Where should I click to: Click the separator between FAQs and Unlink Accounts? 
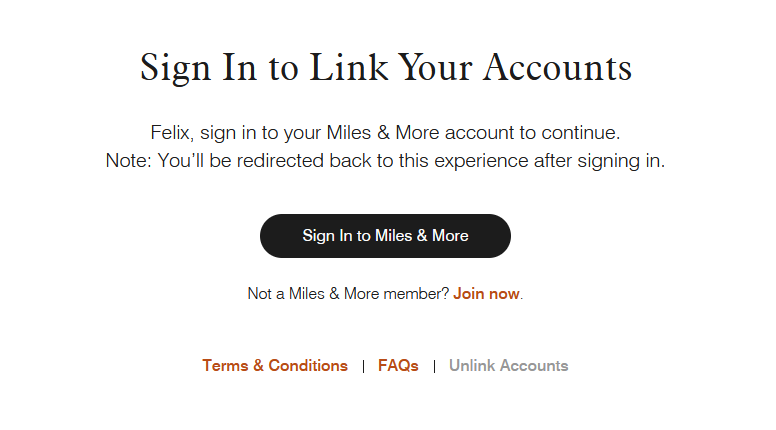pyautogui.click(x=434, y=366)
